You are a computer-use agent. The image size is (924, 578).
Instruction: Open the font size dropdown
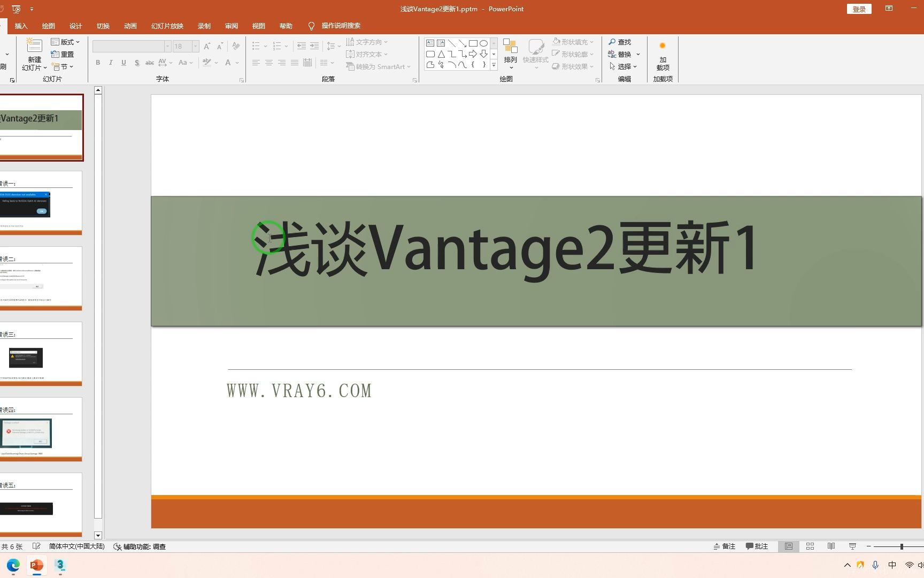tap(195, 46)
